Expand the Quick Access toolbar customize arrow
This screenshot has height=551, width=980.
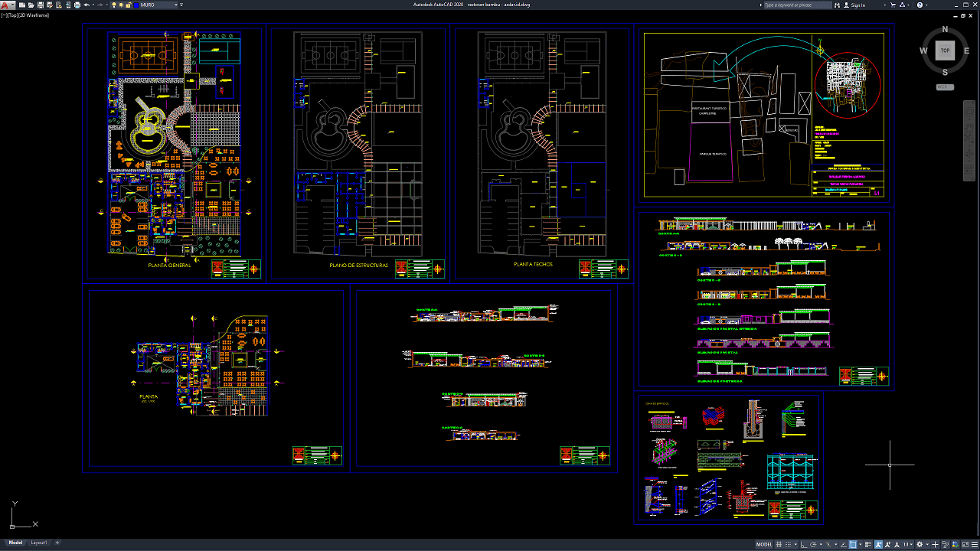click(x=181, y=5)
